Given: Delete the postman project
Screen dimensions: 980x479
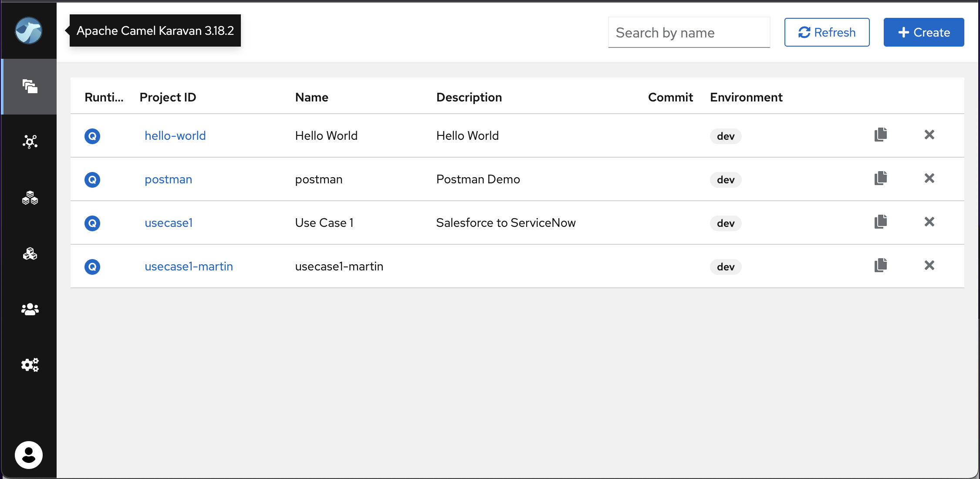Looking at the screenshot, I should point(929,179).
